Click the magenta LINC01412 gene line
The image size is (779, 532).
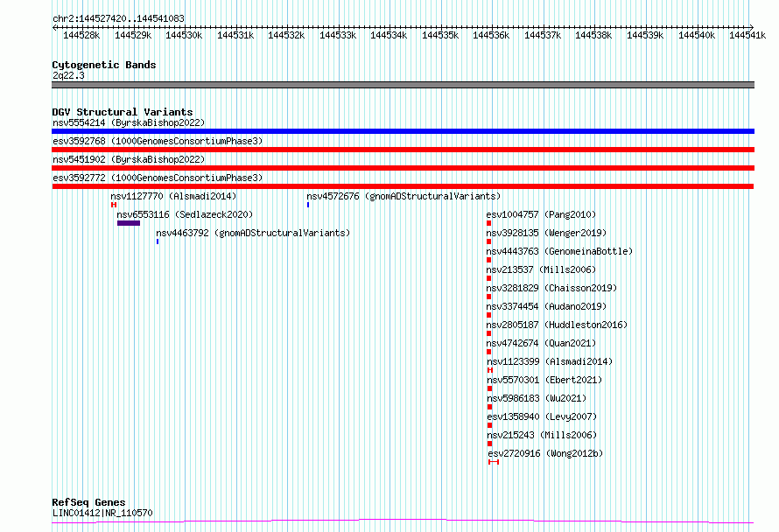[403, 521]
